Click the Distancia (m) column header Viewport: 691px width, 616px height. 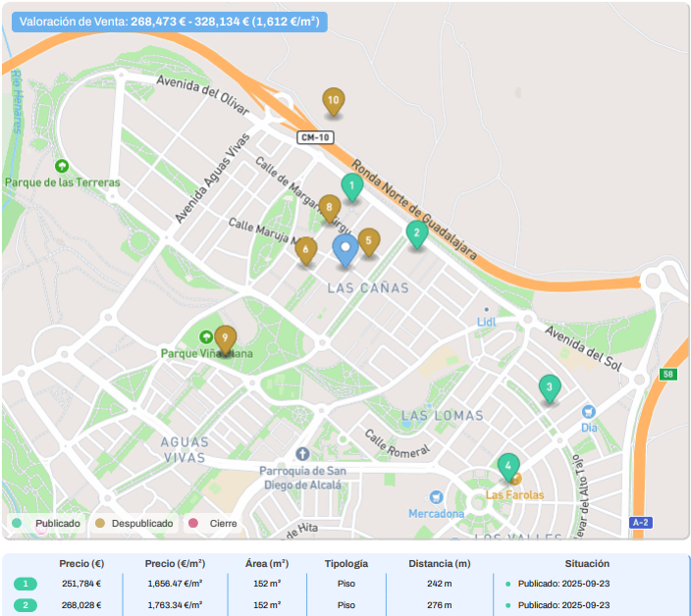[440, 564]
